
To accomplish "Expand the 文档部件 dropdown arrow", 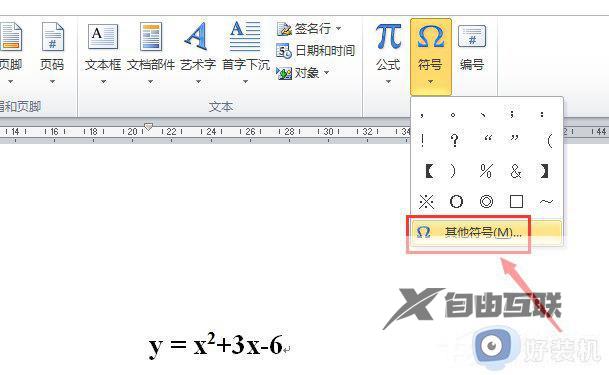I will tap(150, 82).
